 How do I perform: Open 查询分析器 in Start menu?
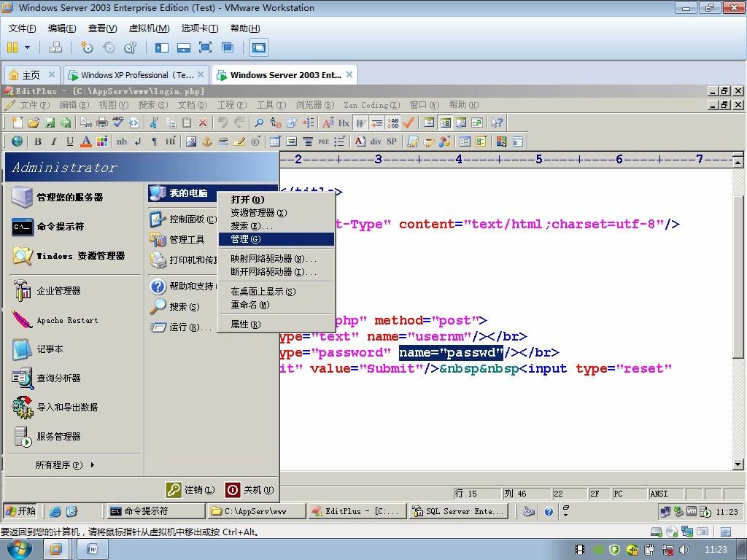click(x=74, y=378)
